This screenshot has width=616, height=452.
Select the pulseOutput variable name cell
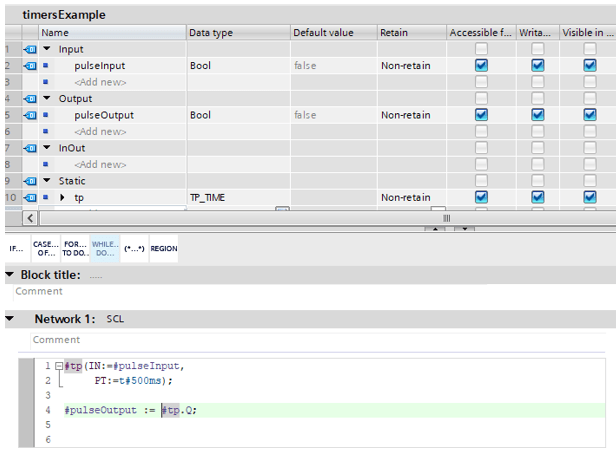click(104, 115)
